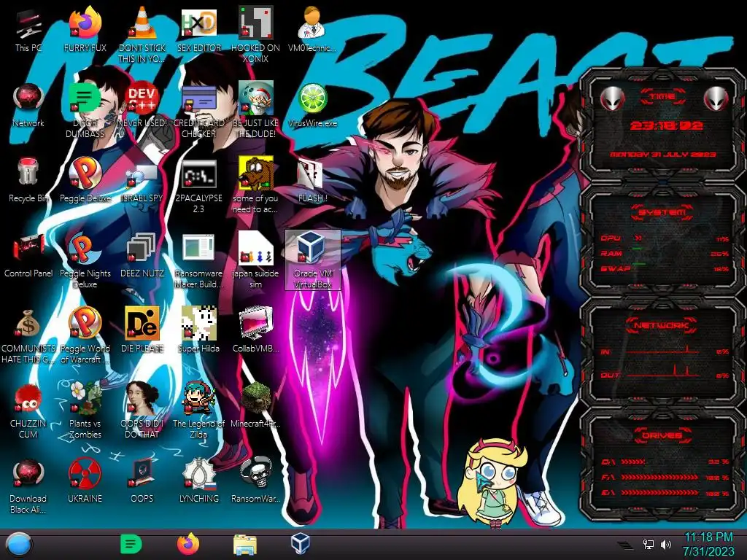
Task: Select the Download Black Ali icon
Action: [28, 486]
